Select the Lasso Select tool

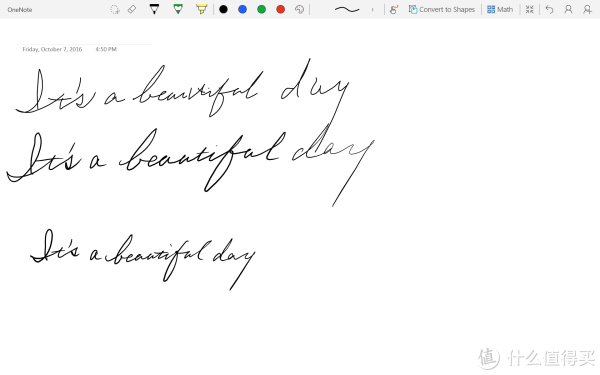(x=114, y=10)
